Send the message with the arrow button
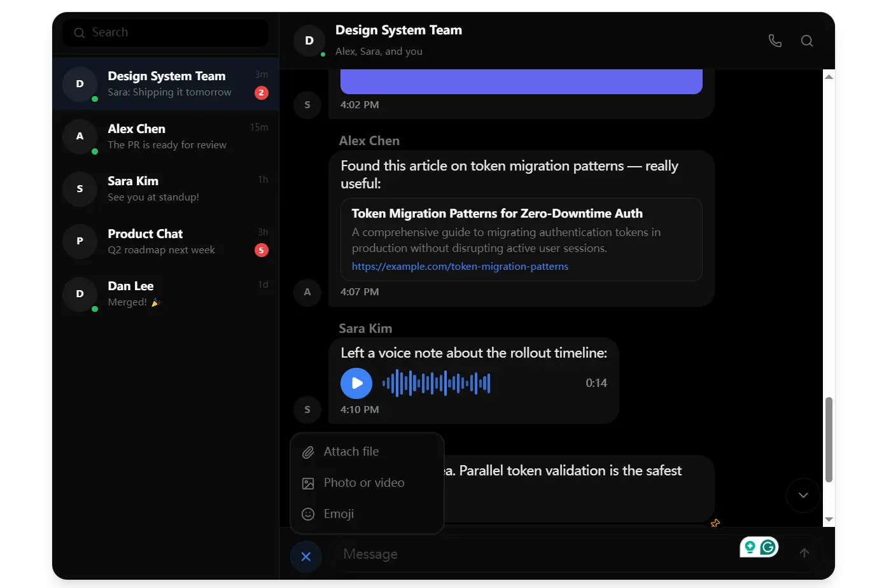This screenshot has width=884, height=588. tap(804, 554)
